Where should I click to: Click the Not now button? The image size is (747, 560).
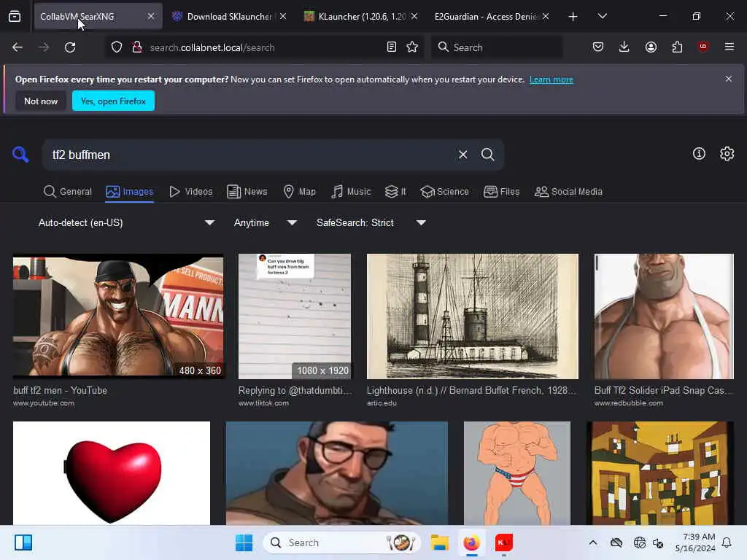click(41, 101)
